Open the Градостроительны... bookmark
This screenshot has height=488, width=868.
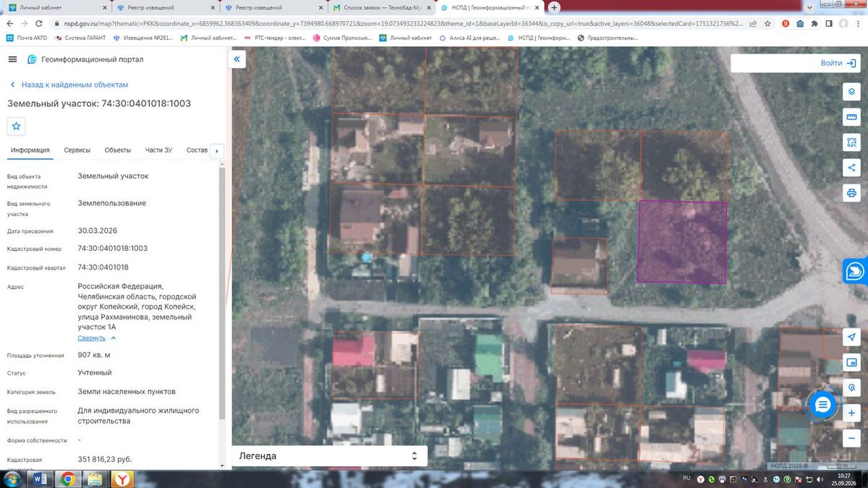point(608,38)
